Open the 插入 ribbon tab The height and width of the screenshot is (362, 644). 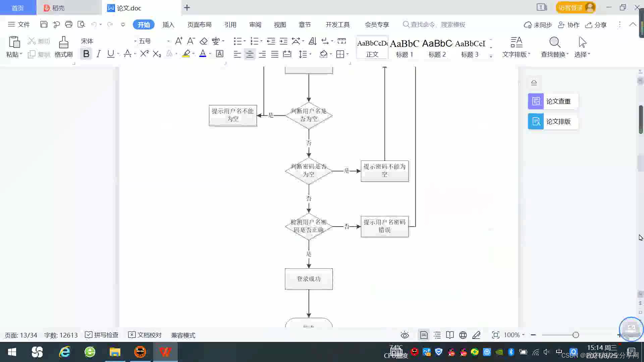[168, 24]
